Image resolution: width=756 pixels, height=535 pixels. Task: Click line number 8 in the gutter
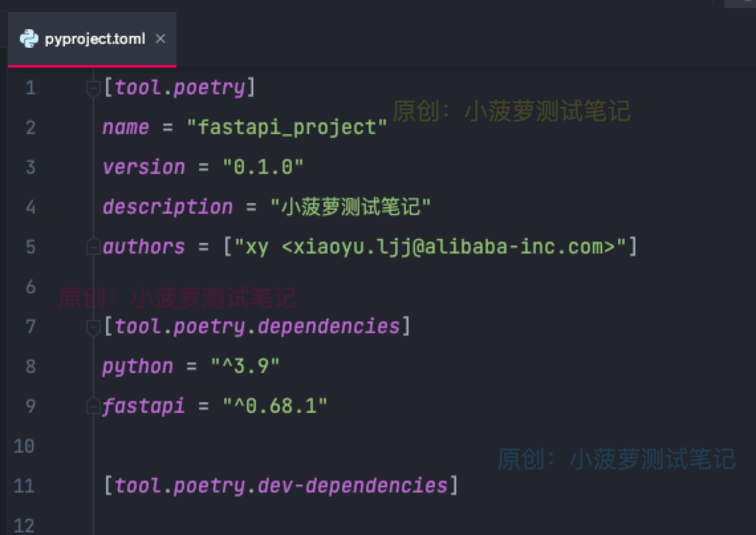30,366
